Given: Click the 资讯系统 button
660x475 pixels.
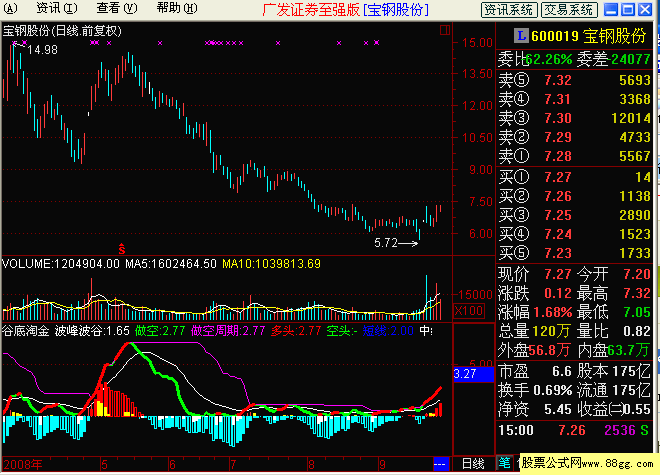Looking at the screenshot, I should coord(509,10).
